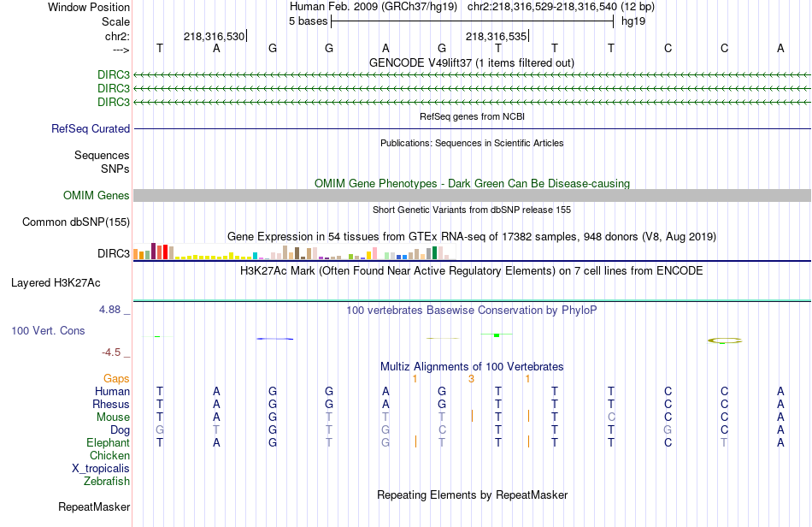Open the 'Human Feb. 2009 (GRCh37/hg19)' header text
The height and width of the screenshot is (527, 812).
pos(374,7)
